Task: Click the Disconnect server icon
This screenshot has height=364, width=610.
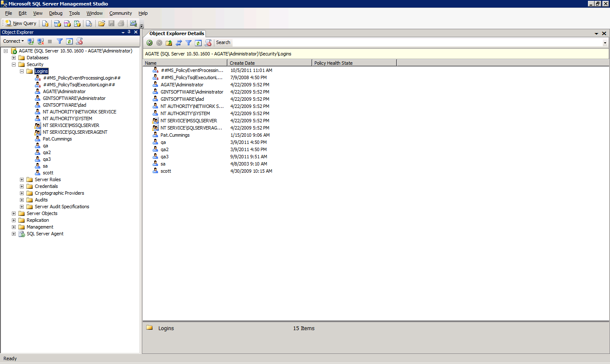Action: coord(40,41)
